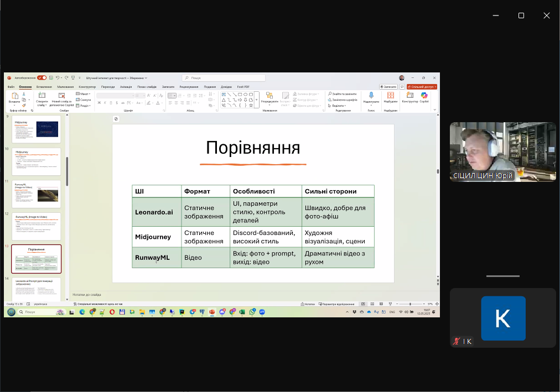Expand the Розділ section dropdown
The height and width of the screenshot is (392, 560).
[x=83, y=106]
